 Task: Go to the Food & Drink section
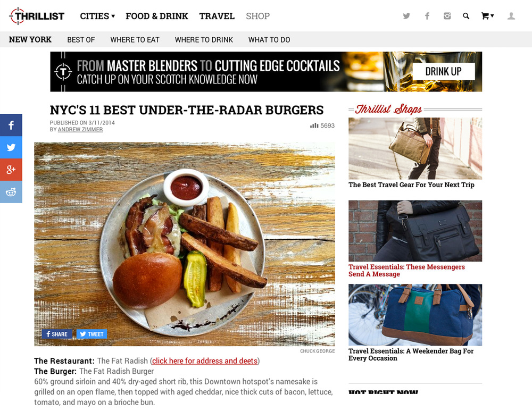click(x=157, y=16)
